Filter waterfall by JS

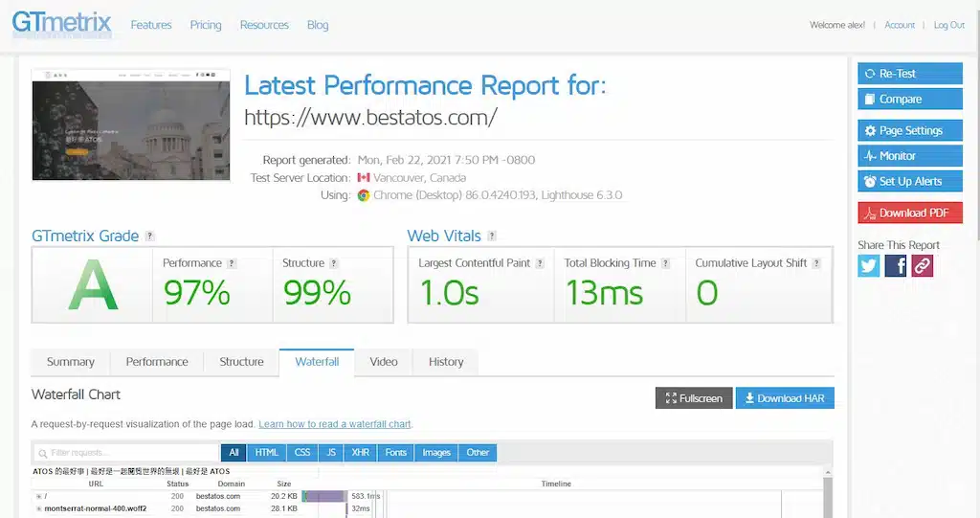331,452
